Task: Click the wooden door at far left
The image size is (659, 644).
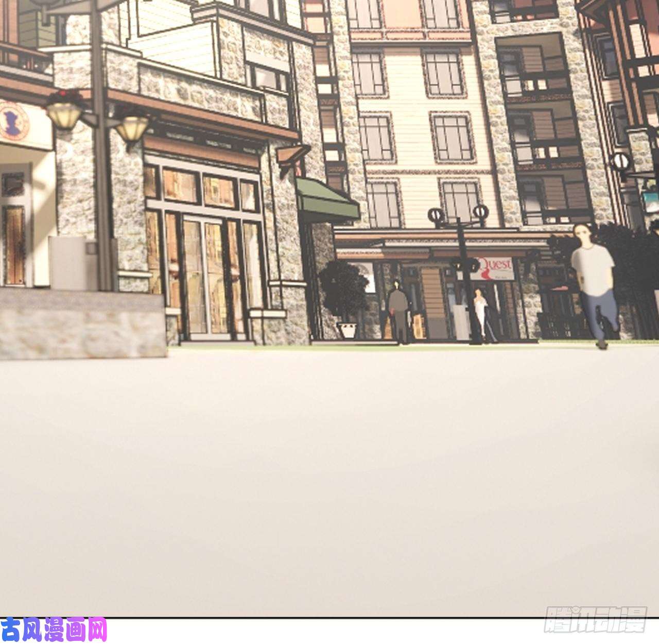Action: (x=14, y=245)
